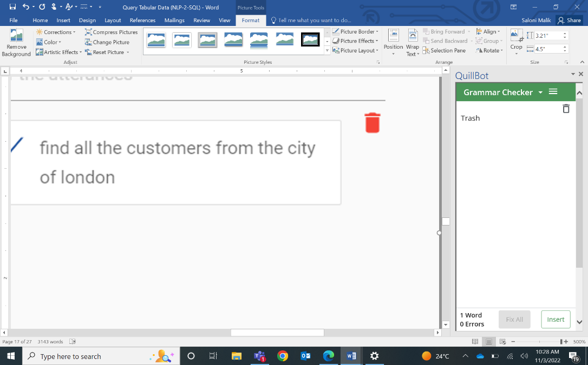The width and height of the screenshot is (588, 365).
Task: Click the Windows taskbar search box
Action: 70,356
